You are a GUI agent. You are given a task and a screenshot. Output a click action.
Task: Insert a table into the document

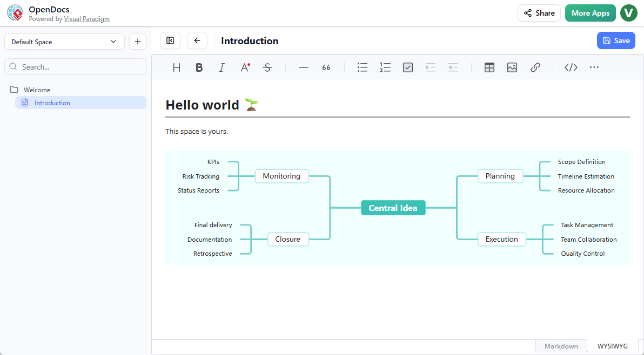coord(489,67)
